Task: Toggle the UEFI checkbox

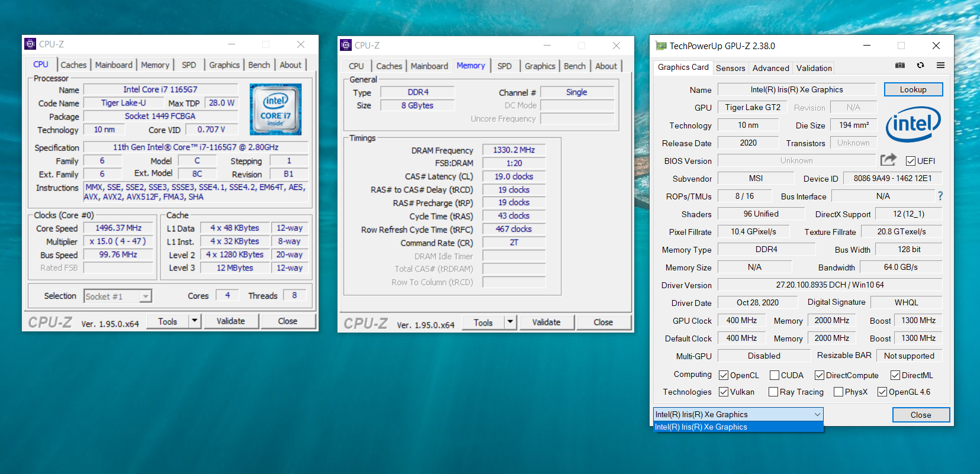Action: pyautogui.click(x=911, y=161)
